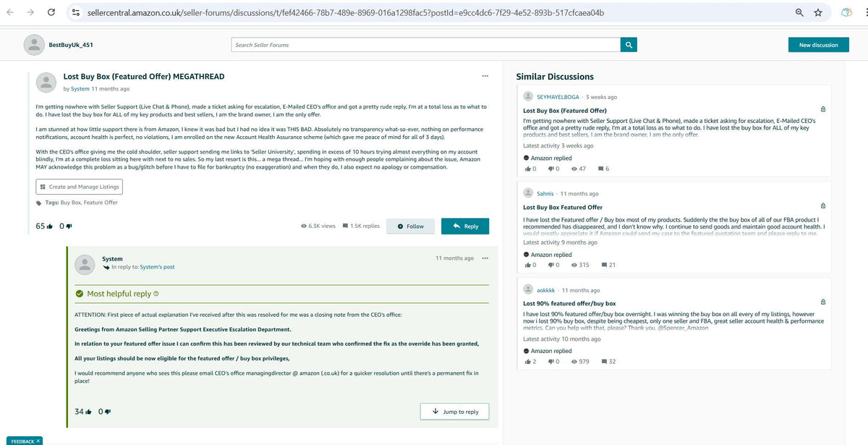Go back with the browser back arrow
868x445 pixels.
click(11, 12)
